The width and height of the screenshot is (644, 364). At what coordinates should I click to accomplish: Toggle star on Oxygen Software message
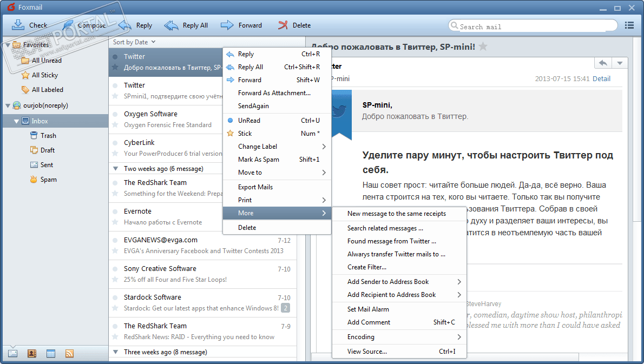point(115,125)
